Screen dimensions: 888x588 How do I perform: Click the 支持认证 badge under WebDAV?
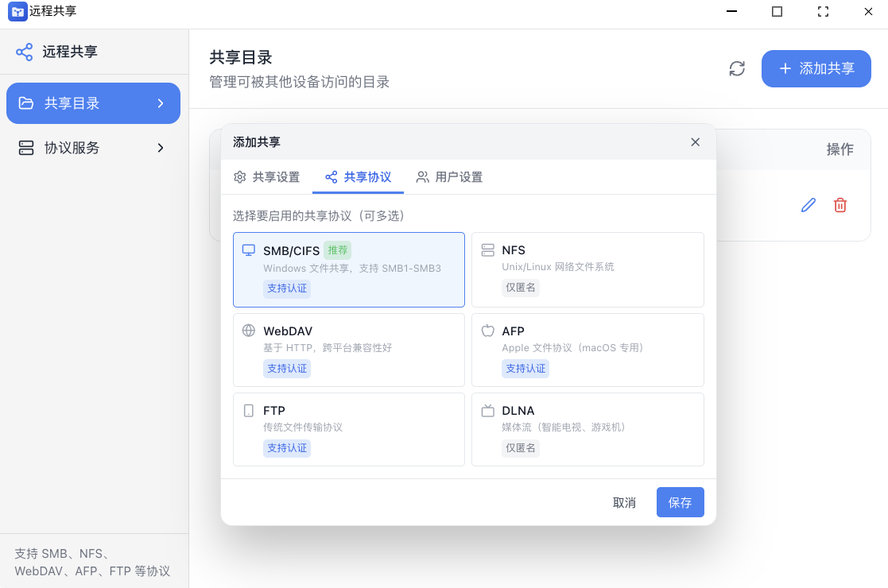click(287, 369)
